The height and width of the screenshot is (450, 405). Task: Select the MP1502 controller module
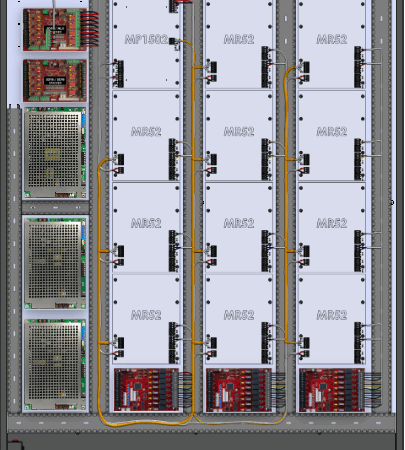click(146, 44)
